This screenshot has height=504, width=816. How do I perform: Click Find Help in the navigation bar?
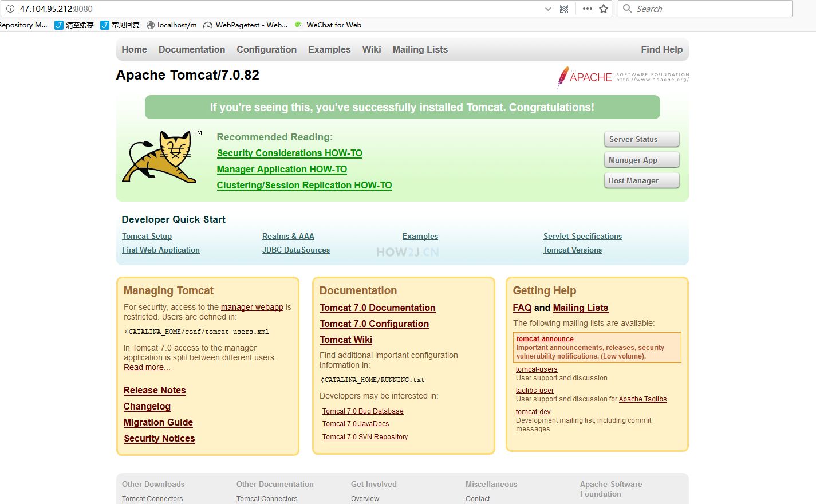tap(662, 50)
